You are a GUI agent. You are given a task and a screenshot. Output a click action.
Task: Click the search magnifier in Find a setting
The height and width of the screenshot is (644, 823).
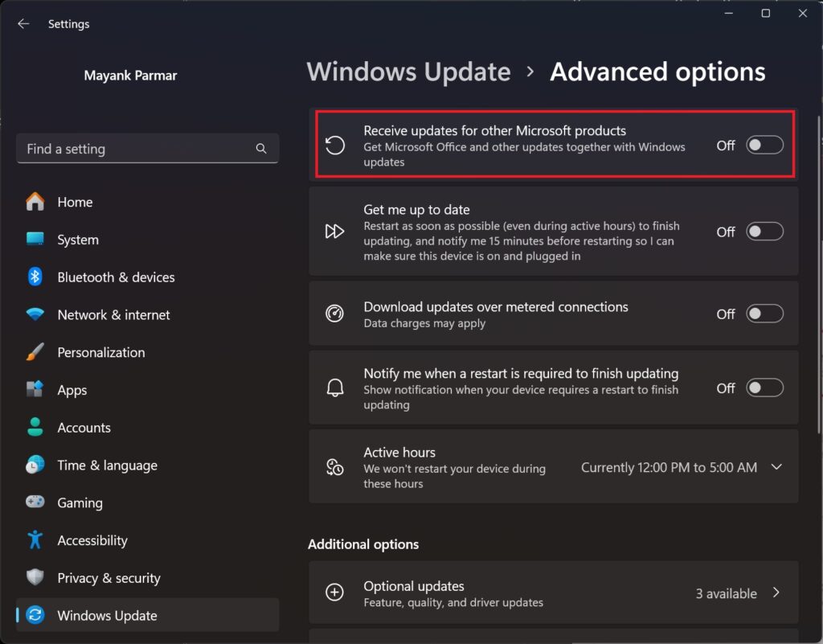[260, 149]
